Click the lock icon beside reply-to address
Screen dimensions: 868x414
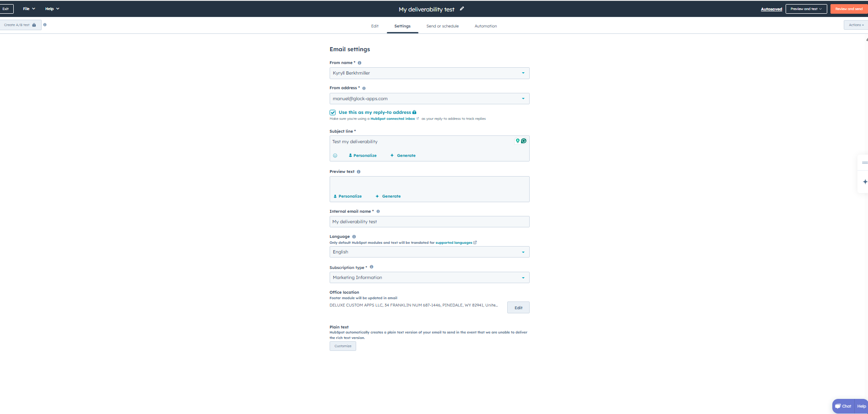414,112
